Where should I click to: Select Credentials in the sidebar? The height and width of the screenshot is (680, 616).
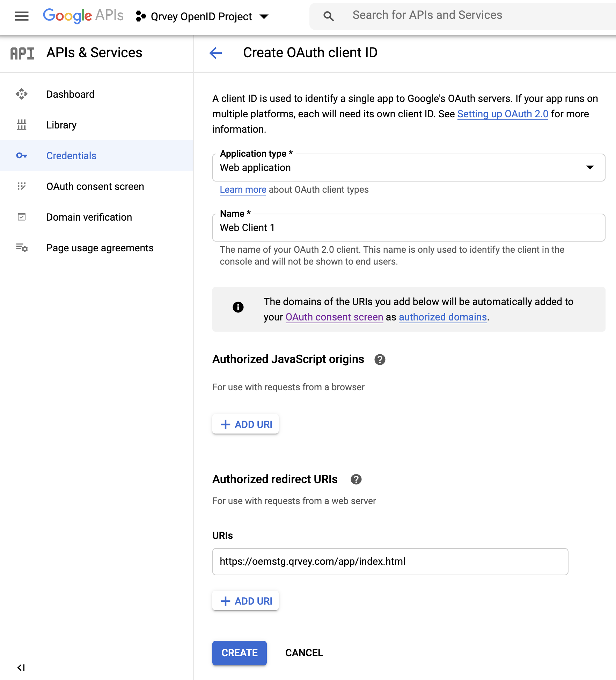tap(96, 156)
